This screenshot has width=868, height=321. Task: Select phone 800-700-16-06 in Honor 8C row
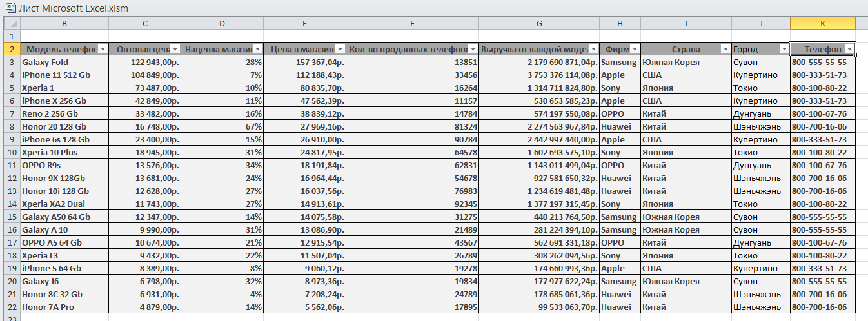823,294
